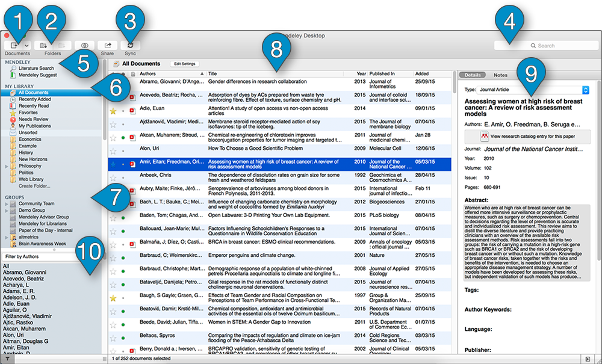Toggle favorite star for Adie, Euan
This screenshot has width=602, height=364.
113,110
